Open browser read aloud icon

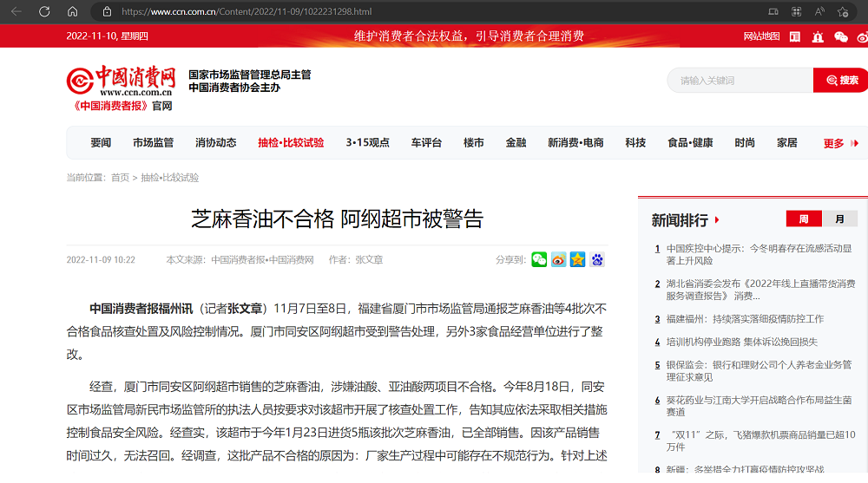[x=819, y=11]
